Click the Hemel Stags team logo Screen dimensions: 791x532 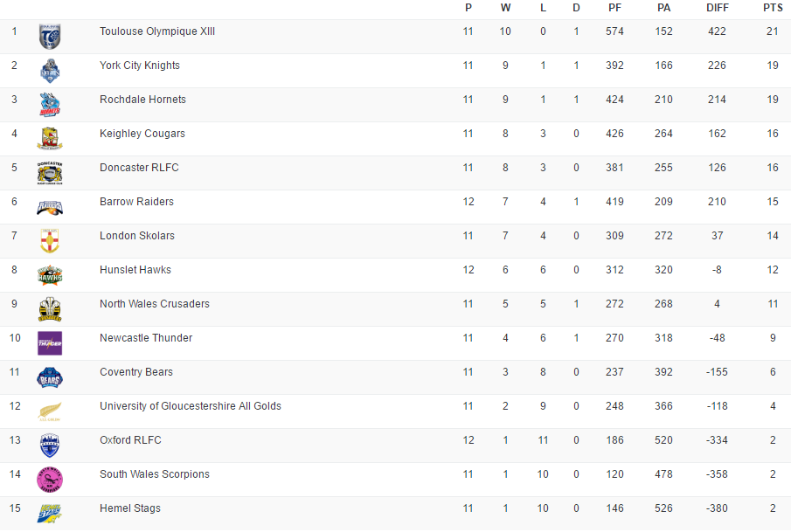tap(50, 514)
